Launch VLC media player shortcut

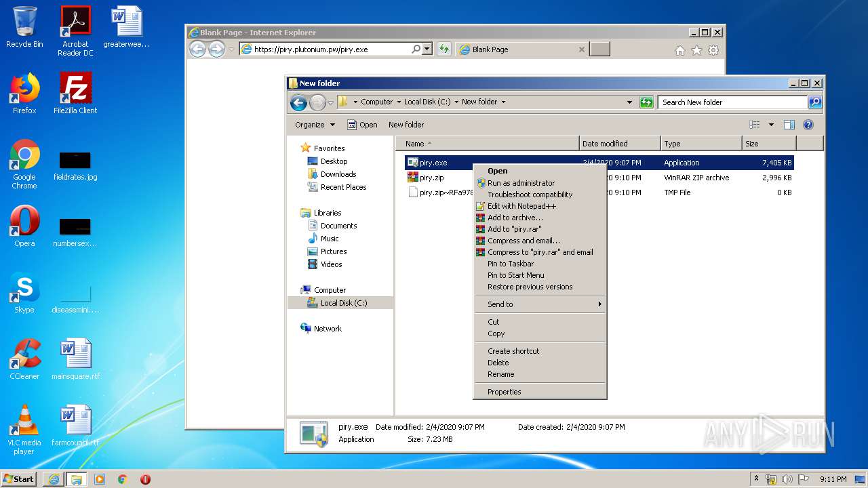(x=24, y=430)
